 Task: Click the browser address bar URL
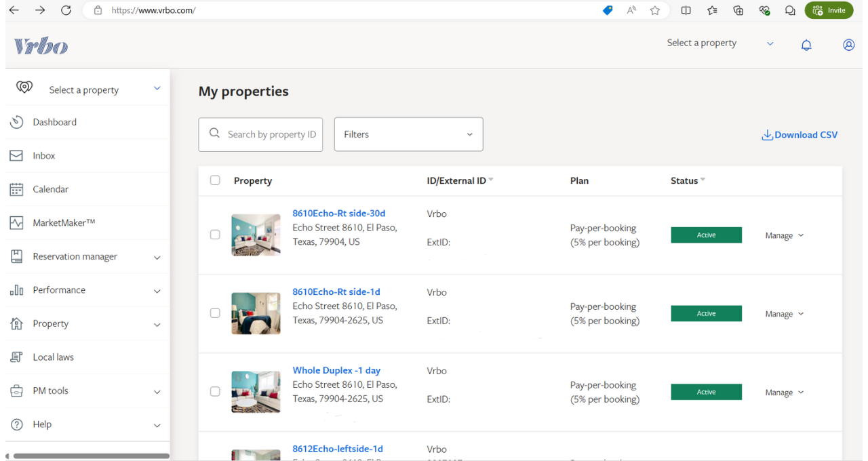(153, 10)
